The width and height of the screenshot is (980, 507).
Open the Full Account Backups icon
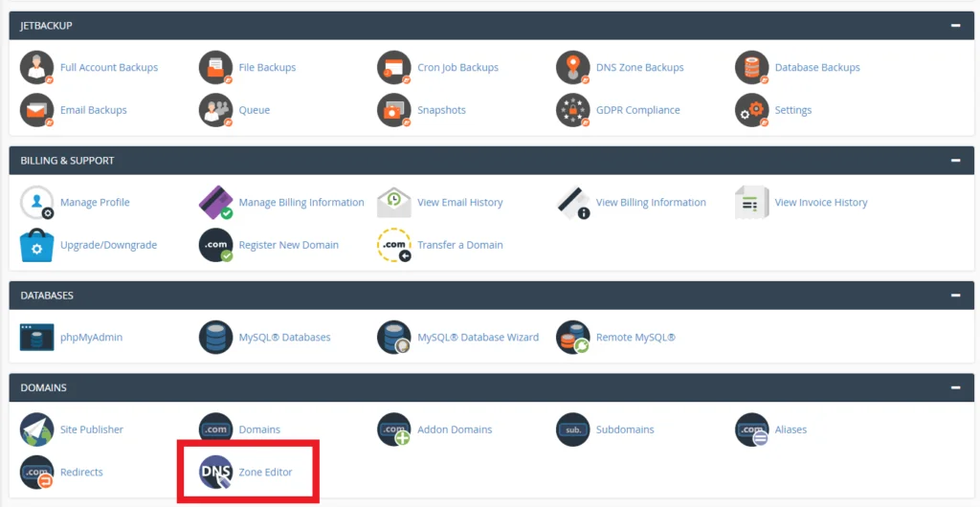point(37,67)
